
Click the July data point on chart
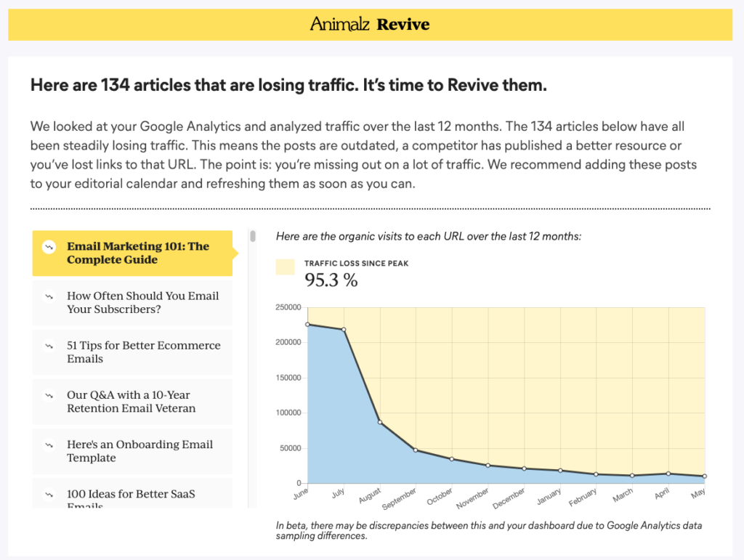[x=344, y=330]
